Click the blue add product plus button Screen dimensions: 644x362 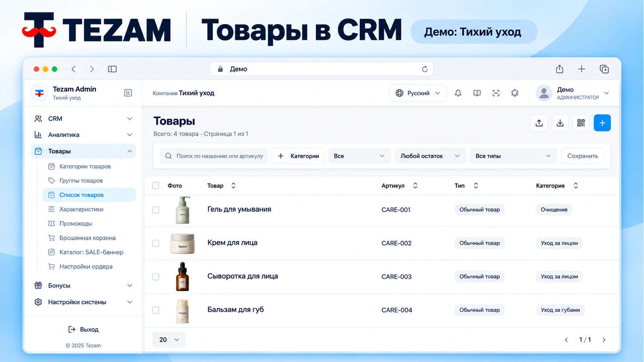602,123
